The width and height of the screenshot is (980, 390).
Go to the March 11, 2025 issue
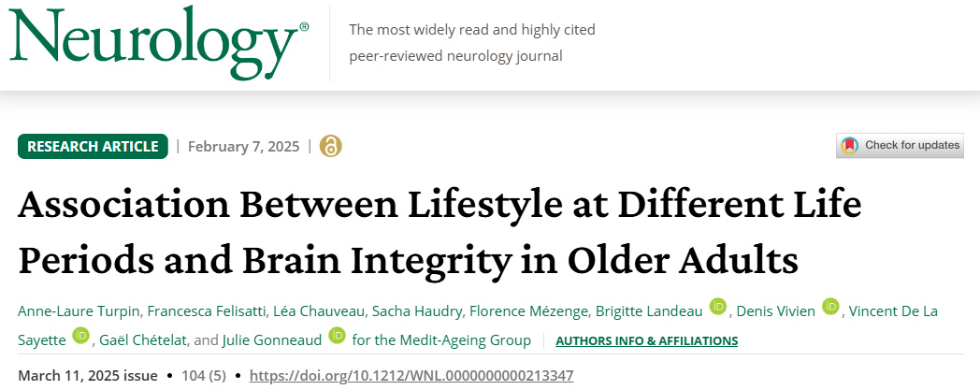[x=88, y=376]
